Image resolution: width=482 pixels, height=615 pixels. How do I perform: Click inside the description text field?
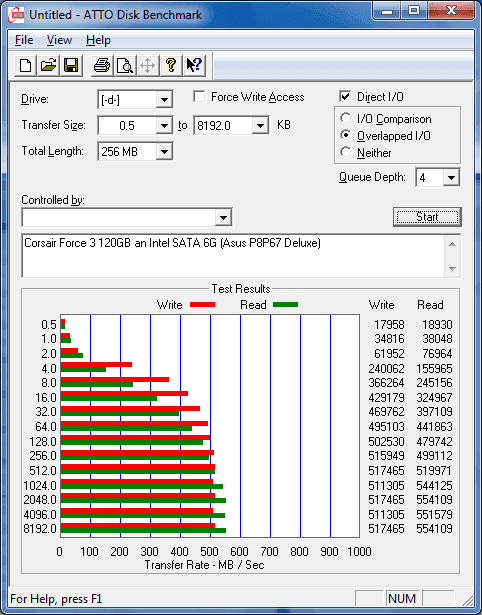234,256
